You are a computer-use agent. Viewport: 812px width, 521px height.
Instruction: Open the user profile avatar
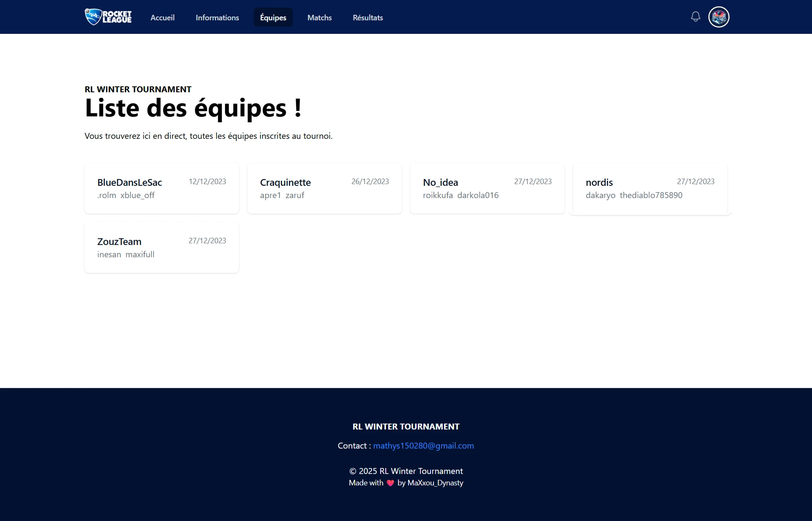719,17
